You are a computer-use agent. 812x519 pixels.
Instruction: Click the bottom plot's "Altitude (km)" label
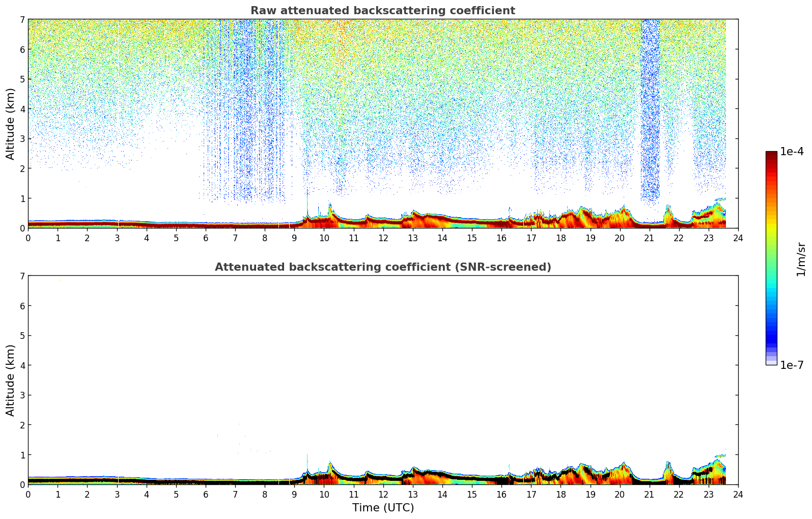(x=11, y=380)
